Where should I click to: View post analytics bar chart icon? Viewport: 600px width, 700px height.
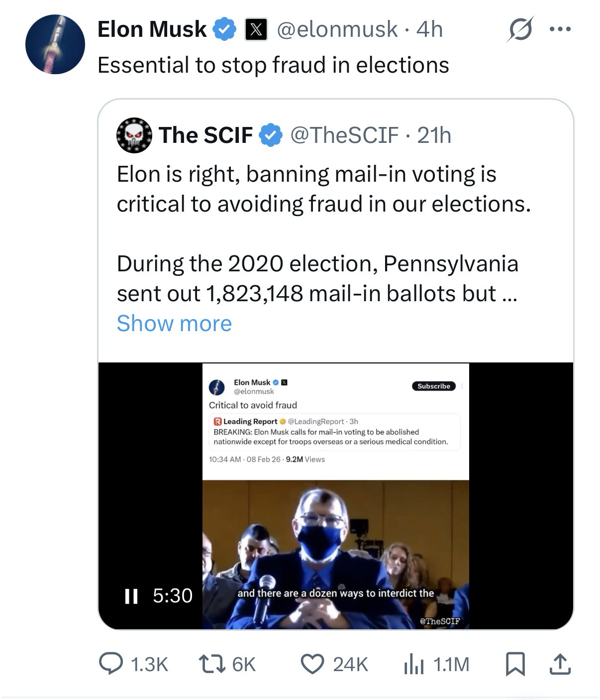tap(413, 664)
